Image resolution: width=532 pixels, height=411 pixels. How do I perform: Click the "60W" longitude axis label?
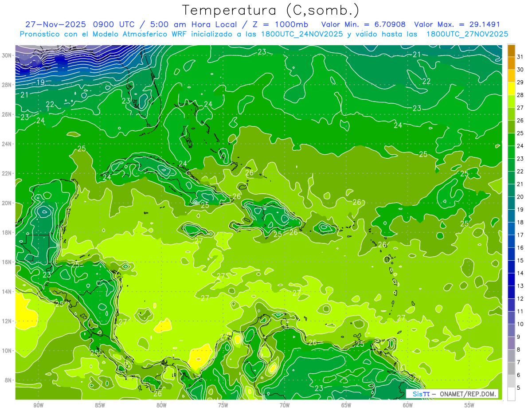[408, 405]
